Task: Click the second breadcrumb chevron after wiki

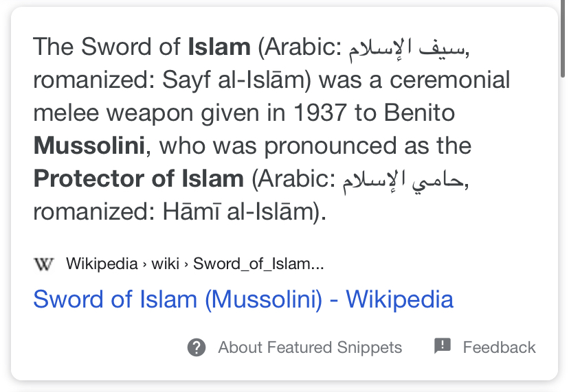Action: 186,264
